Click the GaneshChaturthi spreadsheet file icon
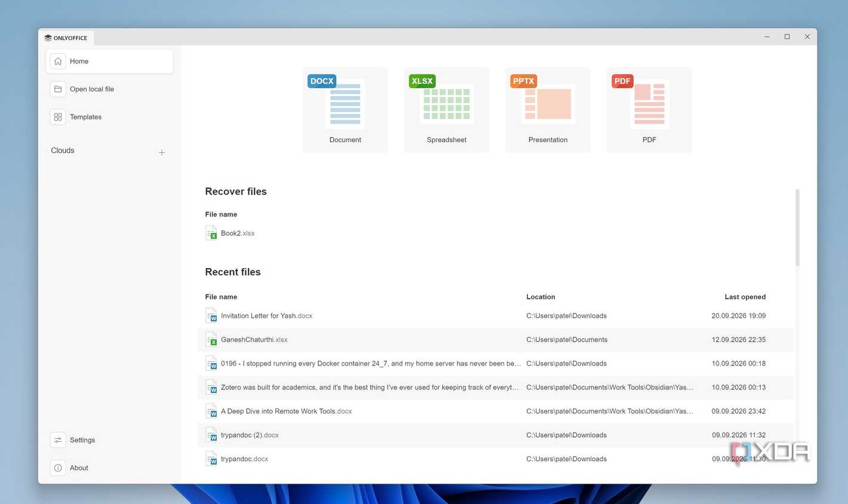 211,339
